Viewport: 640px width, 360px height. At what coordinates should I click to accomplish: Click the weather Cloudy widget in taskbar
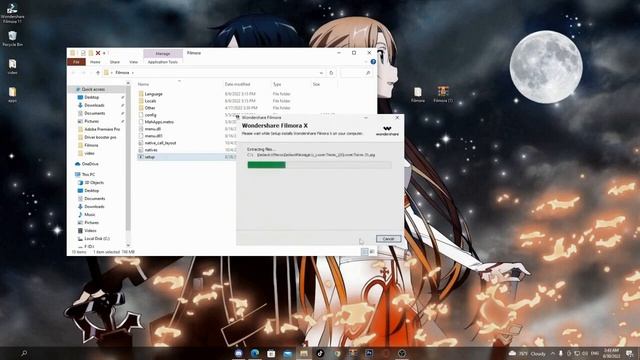coord(527,353)
